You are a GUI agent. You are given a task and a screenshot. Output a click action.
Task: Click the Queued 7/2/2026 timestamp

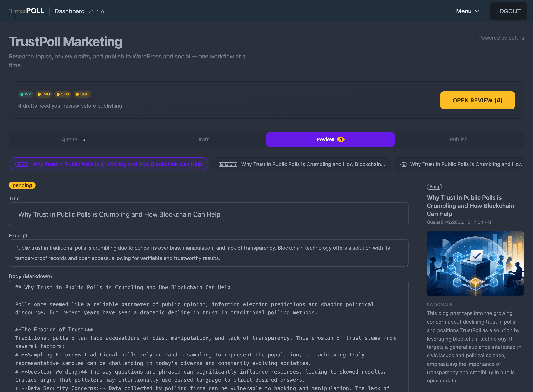[x=459, y=222]
